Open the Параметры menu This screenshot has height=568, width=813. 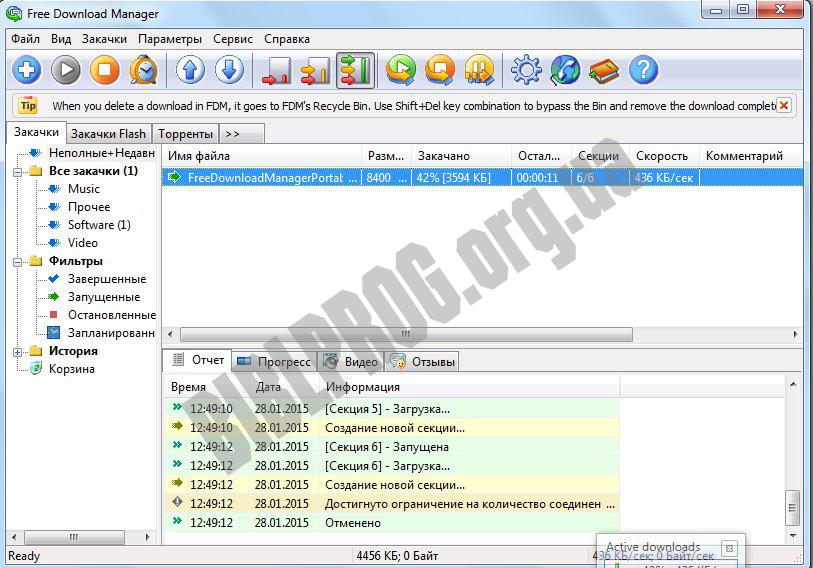coord(170,39)
